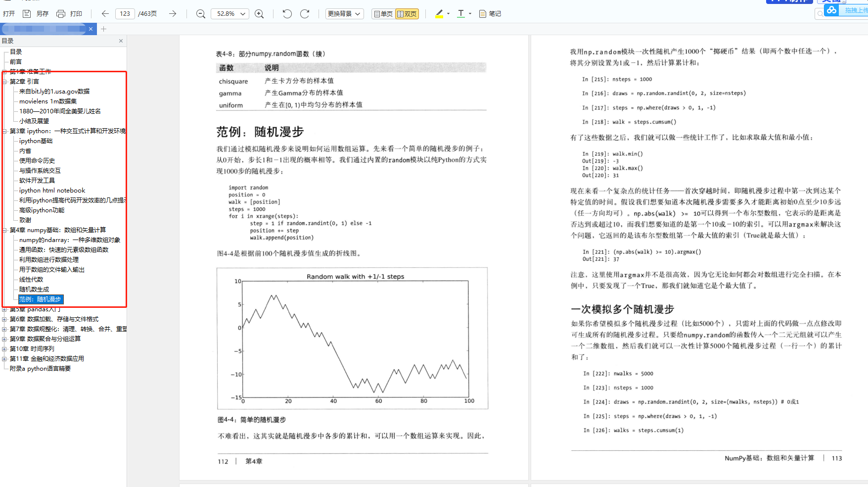Open a new tab with plus button
This screenshot has width=868, height=487.
(103, 29)
